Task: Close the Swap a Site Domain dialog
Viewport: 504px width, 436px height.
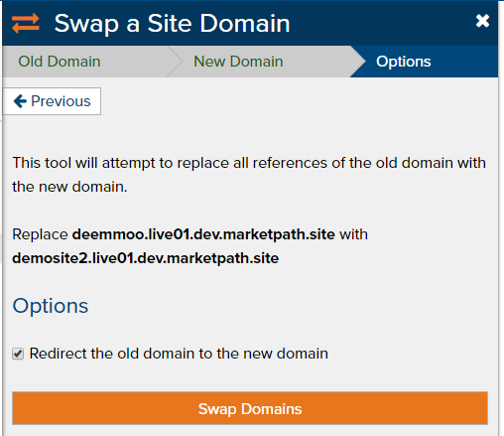Action: click(x=482, y=21)
